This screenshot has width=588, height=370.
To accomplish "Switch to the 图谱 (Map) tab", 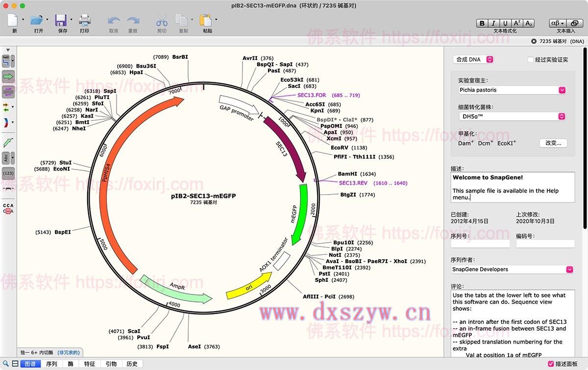I will pos(30,364).
